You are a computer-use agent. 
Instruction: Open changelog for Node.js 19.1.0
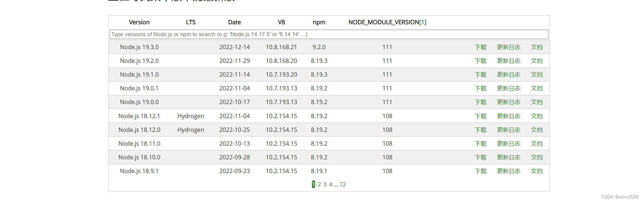(508, 75)
